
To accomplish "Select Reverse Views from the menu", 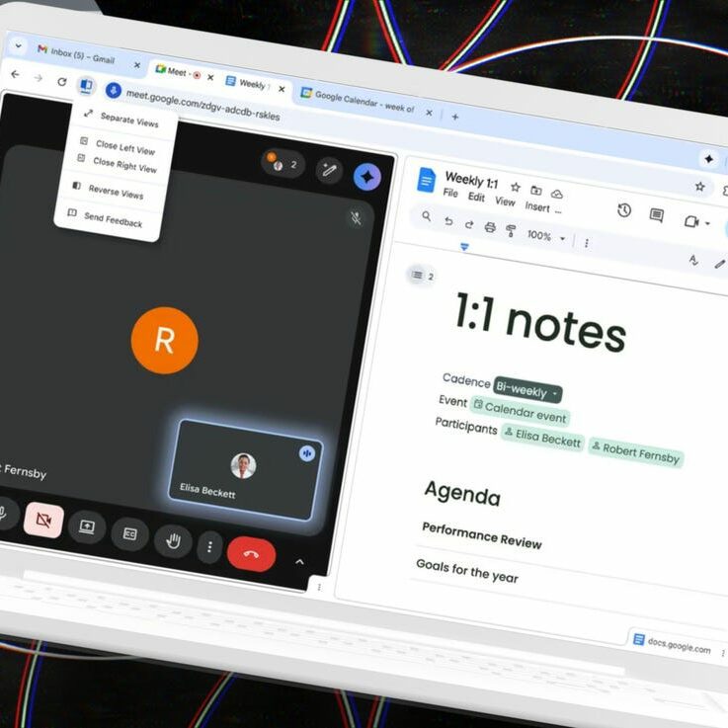I will click(x=116, y=192).
